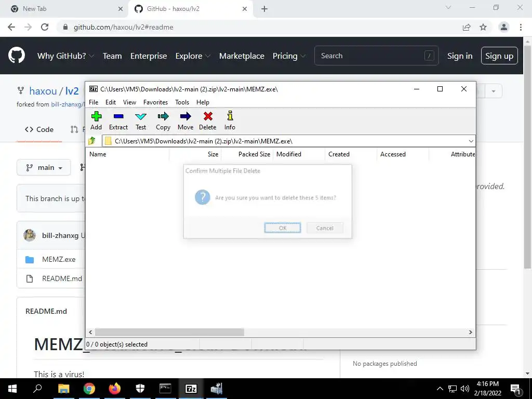This screenshot has width=532, height=399.
Task: Click the right scroll arrow in 7-Zip
Action: coord(470,332)
